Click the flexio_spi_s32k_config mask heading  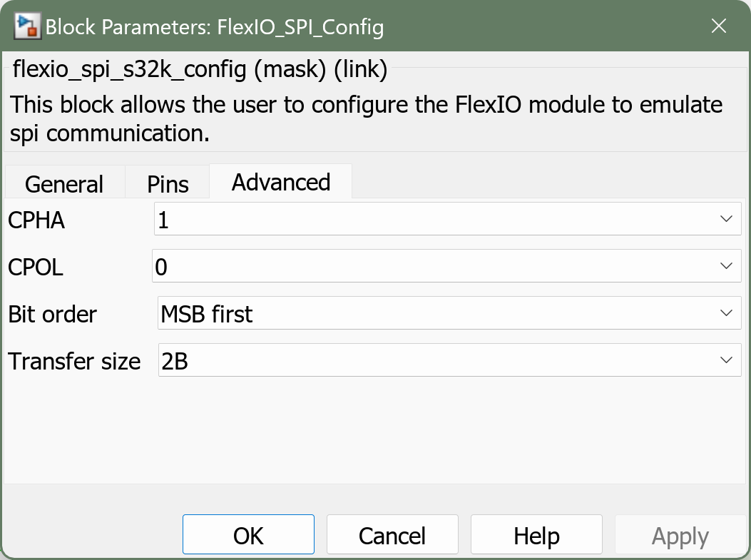tap(200, 70)
